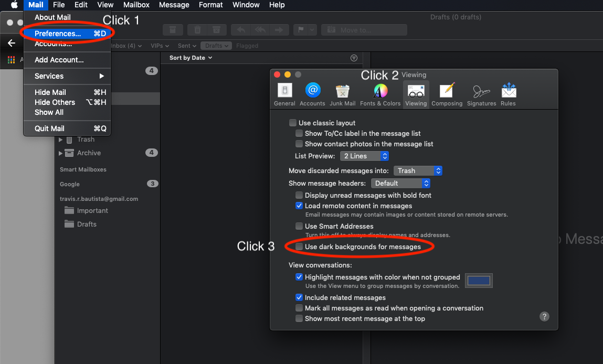Enable Display unread messages with bold font
Image resolution: width=603 pixels, height=364 pixels.
[299, 195]
